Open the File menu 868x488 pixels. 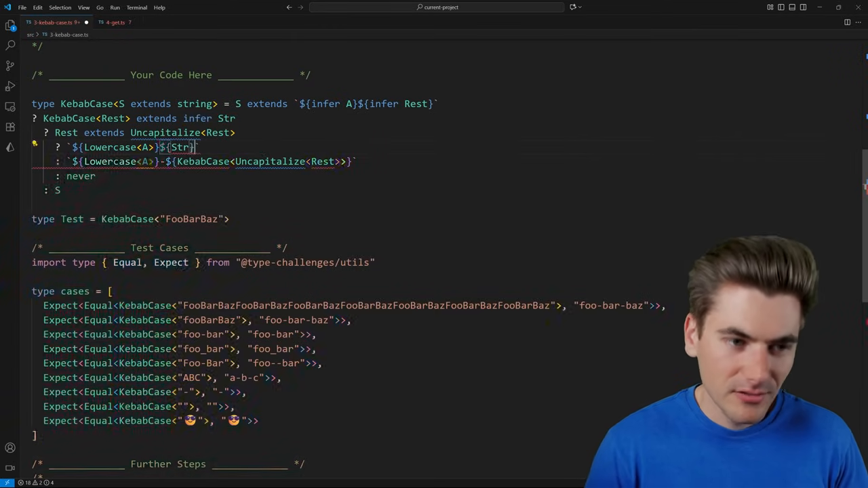22,7
